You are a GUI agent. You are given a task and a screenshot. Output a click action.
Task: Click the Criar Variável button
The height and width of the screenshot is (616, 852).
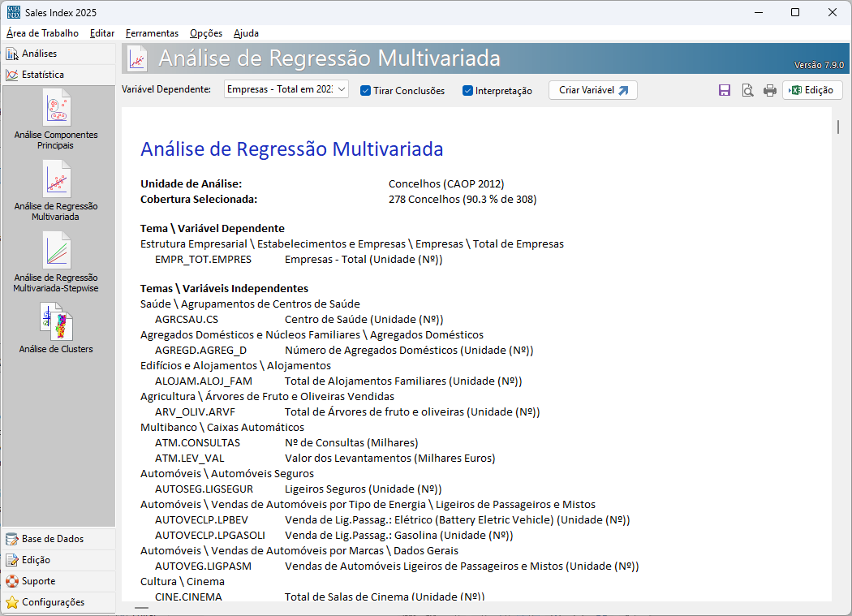point(592,90)
